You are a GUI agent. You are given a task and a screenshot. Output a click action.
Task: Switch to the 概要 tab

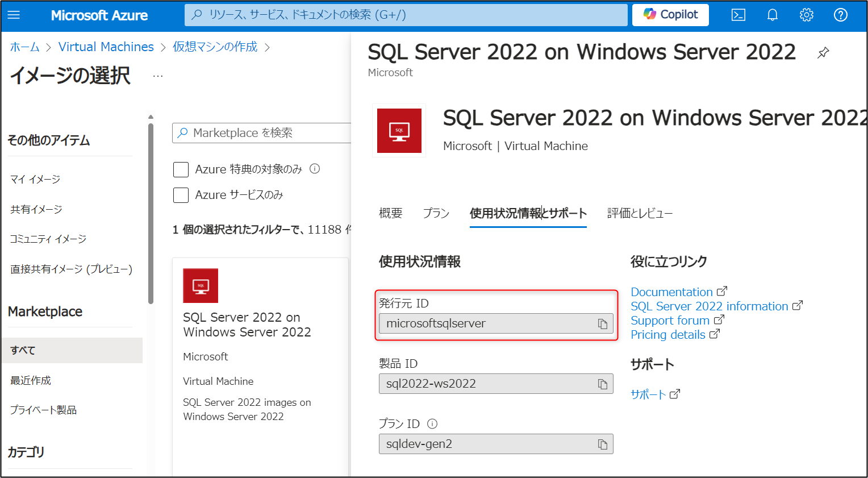pos(391,213)
